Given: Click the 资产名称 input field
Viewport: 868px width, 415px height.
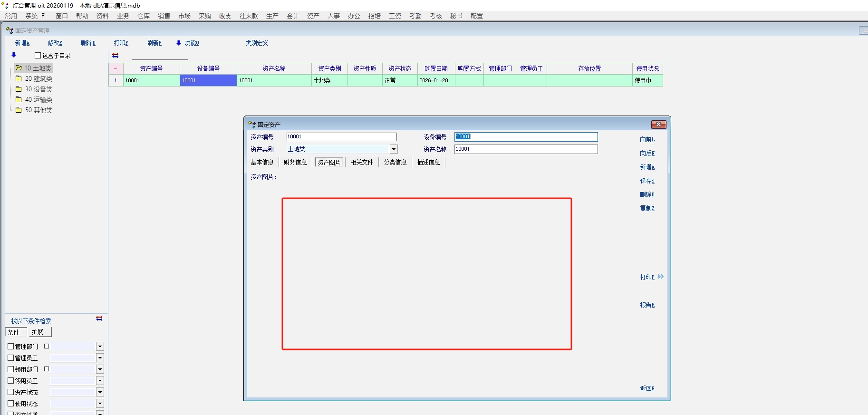Looking at the screenshot, I should click(x=526, y=149).
